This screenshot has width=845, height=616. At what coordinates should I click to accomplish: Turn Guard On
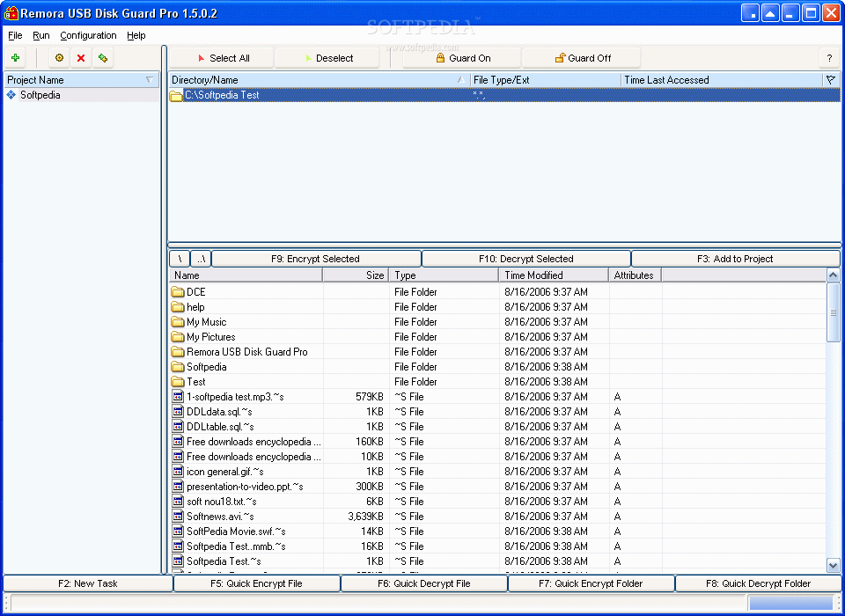[x=462, y=58]
